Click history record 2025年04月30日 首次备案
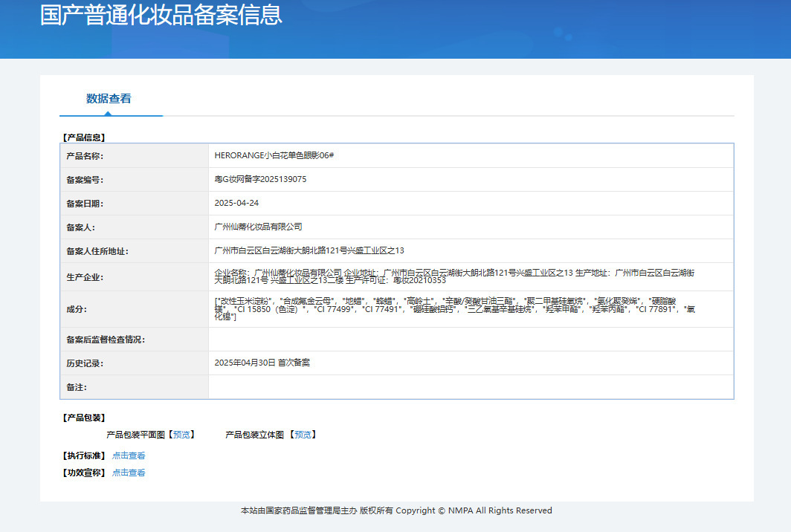This screenshot has height=532, width=791. pos(262,363)
